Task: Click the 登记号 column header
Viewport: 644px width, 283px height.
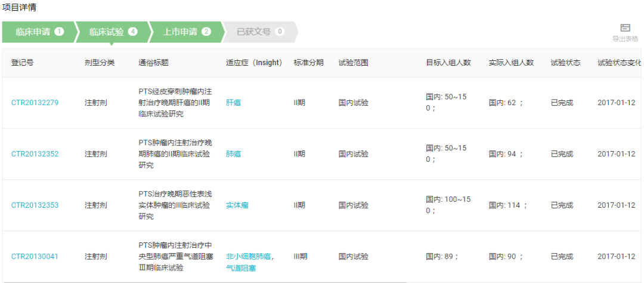Action: tap(22, 63)
